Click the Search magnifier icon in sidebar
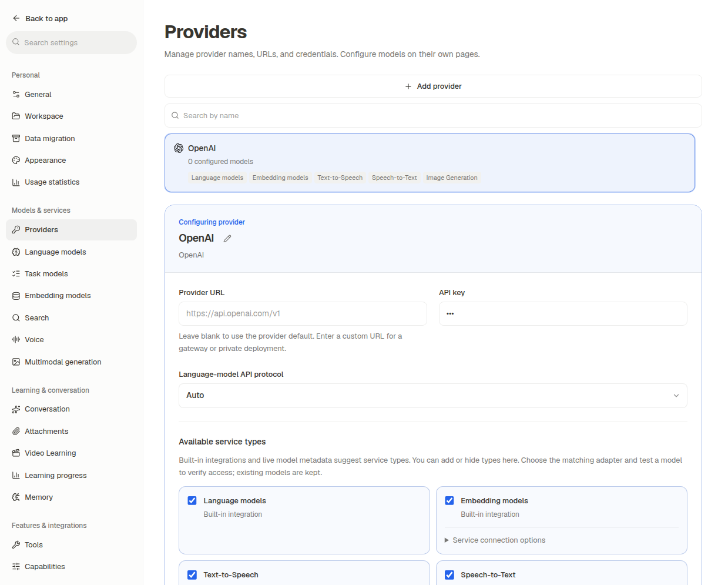 [16, 317]
